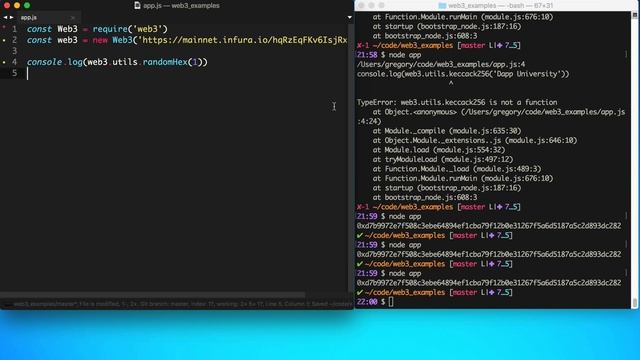
Task: Click '/Users/gregory/code/web3_examples/app.js:4' in the terminal
Action: pos(441,64)
